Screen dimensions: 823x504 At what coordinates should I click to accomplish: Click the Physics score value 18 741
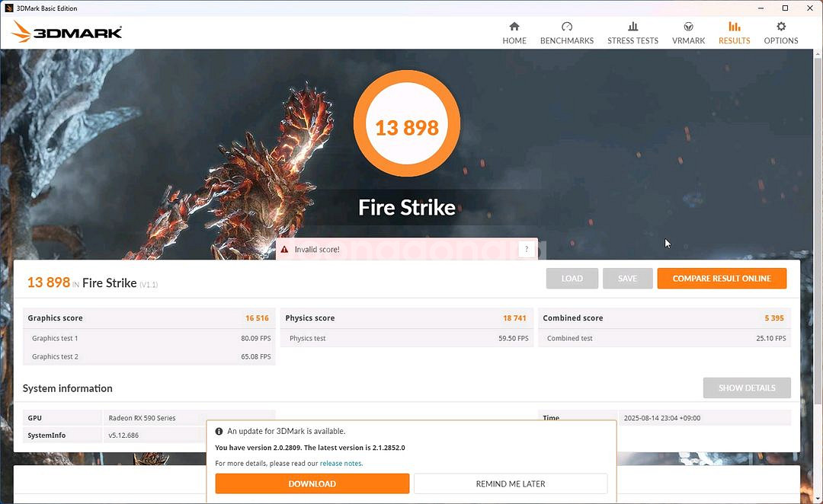point(514,317)
